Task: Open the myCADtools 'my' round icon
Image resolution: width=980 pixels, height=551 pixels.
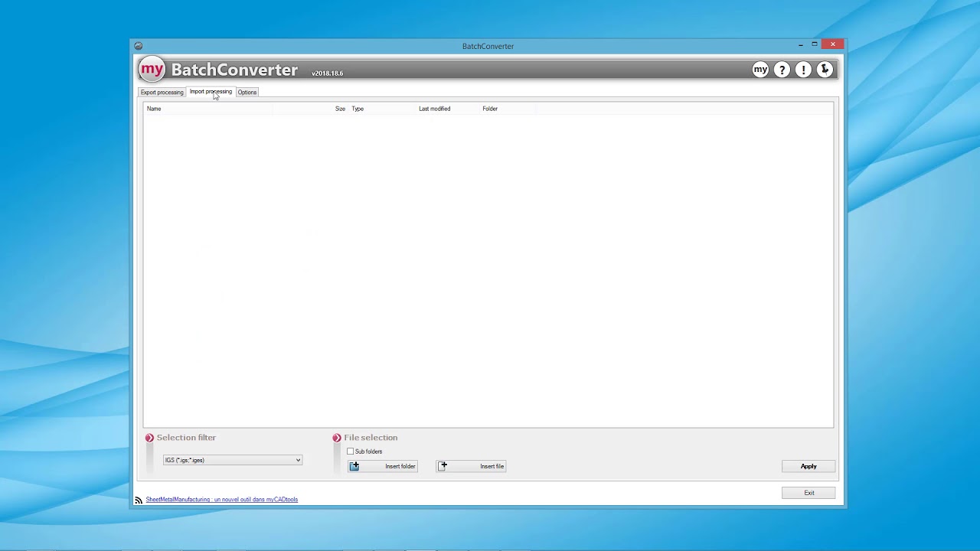Action: click(x=760, y=70)
